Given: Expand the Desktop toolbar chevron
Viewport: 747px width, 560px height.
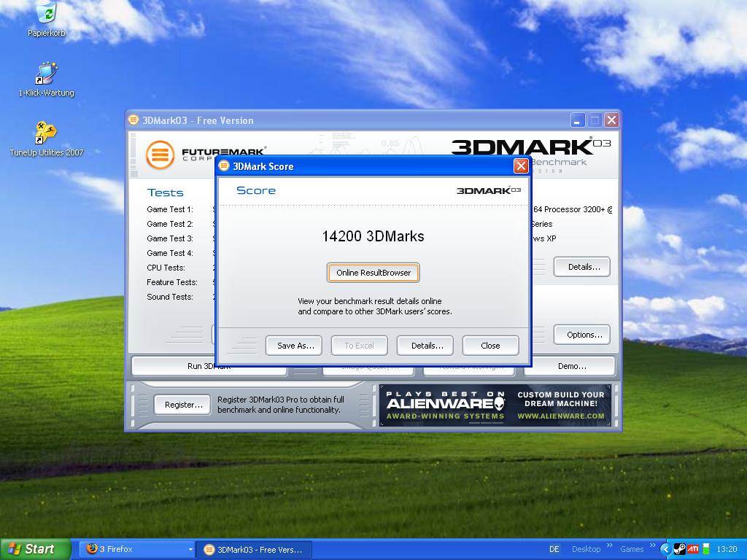Looking at the screenshot, I should point(610,545).
